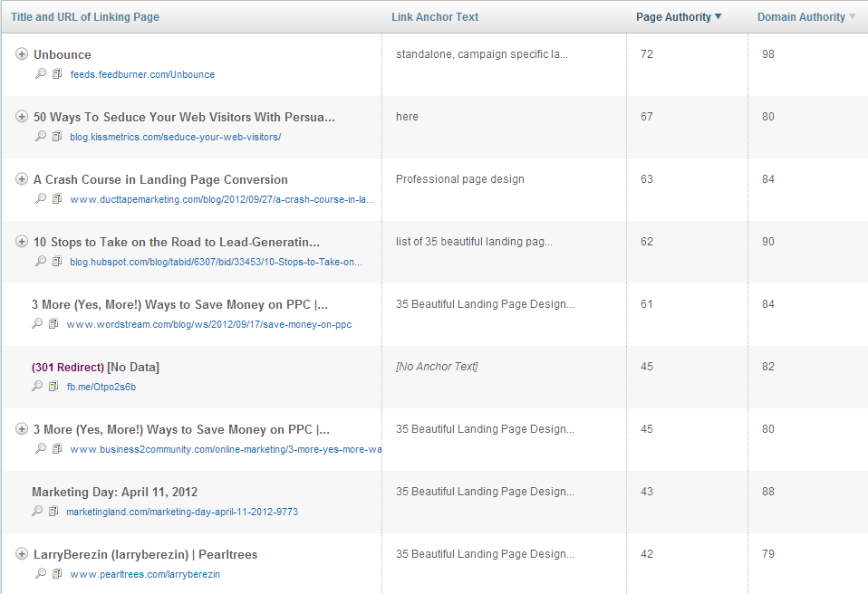The height and width of the screenshot is (594, 868).
Task: Click page icon beside ducttapemarketing.com URL
Action: (x=57, y=198)
